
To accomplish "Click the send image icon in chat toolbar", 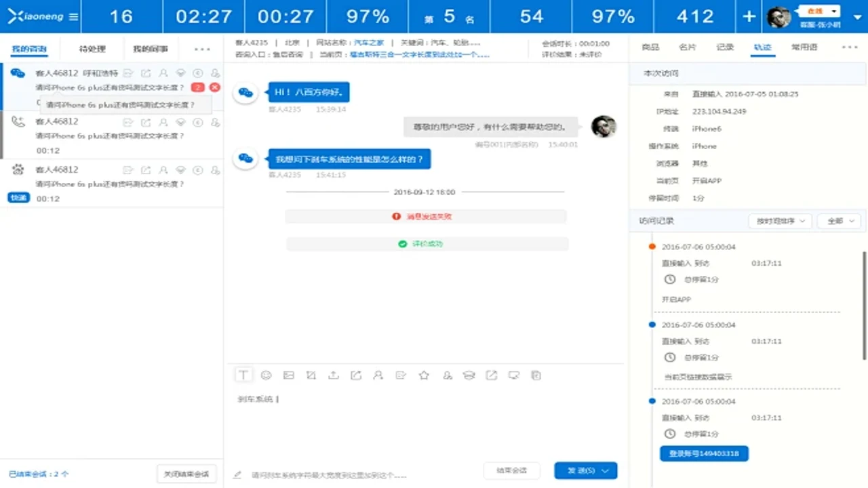I will (288, 375).
